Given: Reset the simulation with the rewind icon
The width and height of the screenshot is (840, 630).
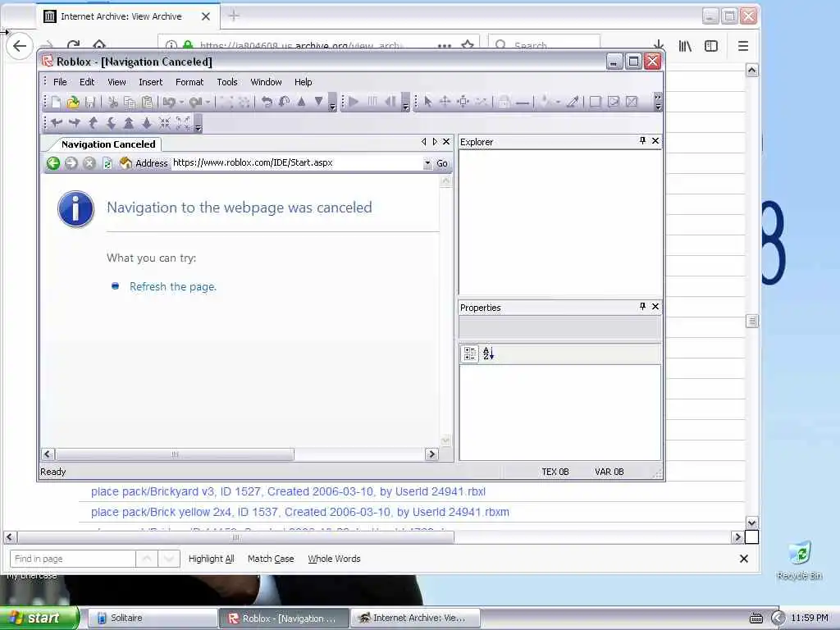Looking at the screenshot, I should point(390,101).
